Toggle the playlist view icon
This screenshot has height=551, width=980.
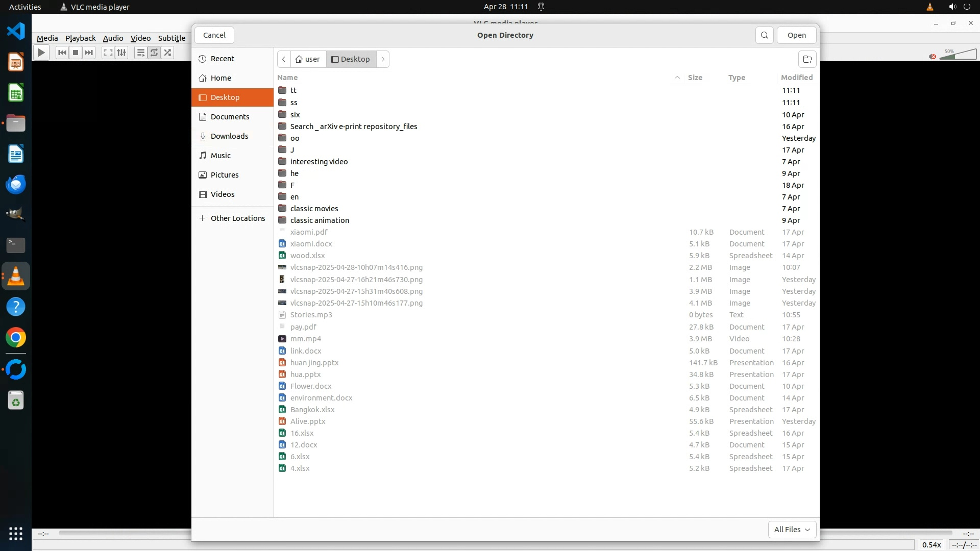tap(140, 53)
